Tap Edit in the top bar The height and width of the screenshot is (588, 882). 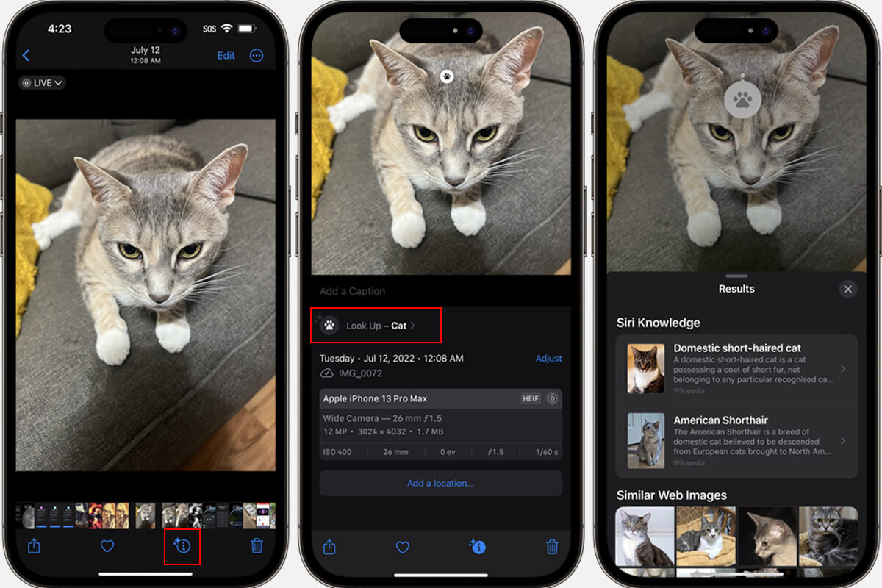(226, 56)
